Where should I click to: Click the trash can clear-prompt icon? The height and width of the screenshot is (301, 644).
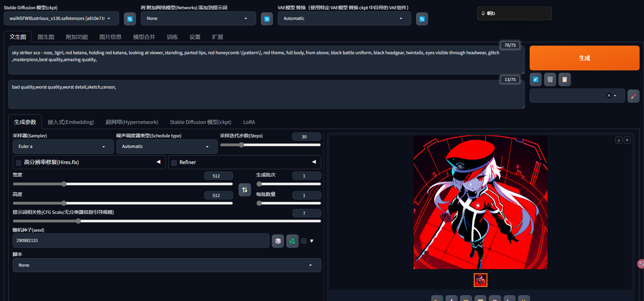[550, 79]
